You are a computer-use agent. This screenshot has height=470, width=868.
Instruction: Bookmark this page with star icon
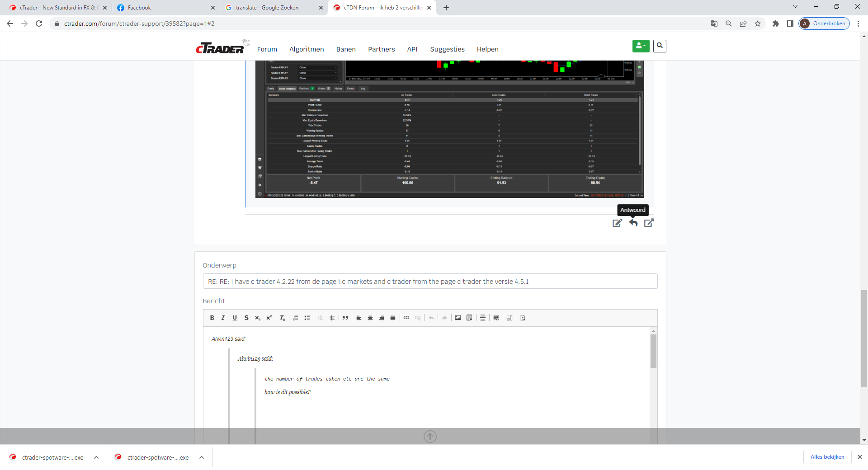tap(758, 23)
